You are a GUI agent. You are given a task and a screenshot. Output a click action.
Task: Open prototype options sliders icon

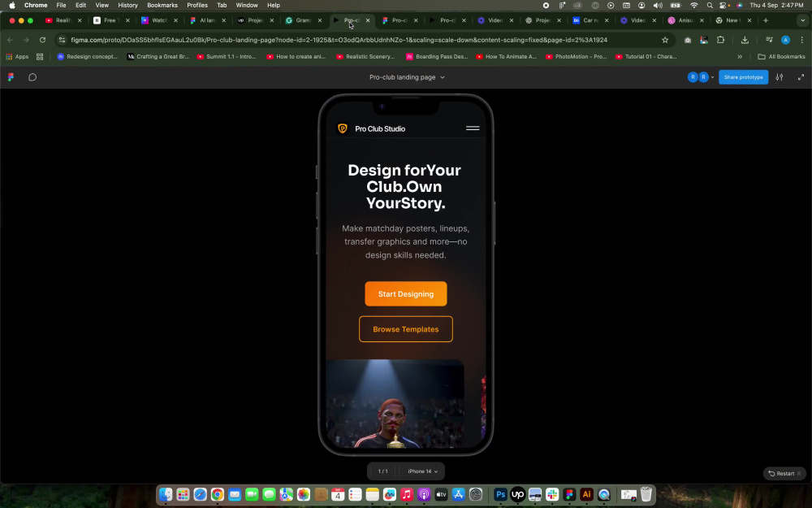tap(780, 77)
